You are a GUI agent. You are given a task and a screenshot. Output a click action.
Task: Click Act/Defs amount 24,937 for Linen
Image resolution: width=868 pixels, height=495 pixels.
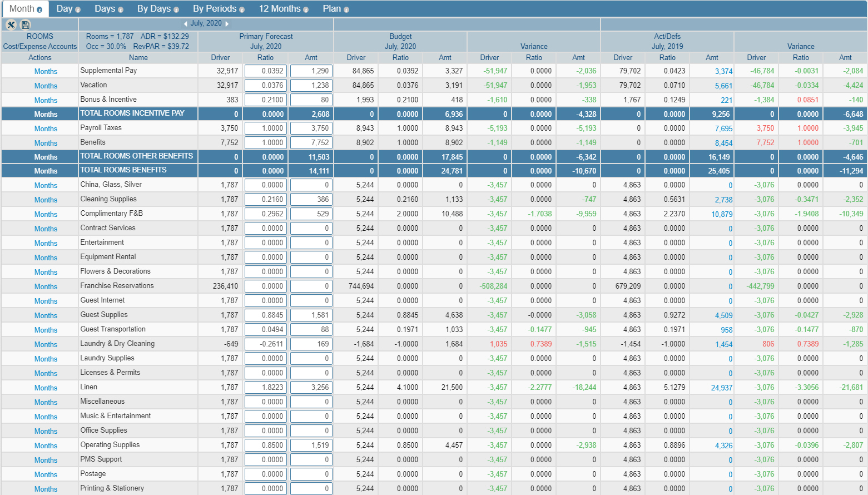[721, 388]
